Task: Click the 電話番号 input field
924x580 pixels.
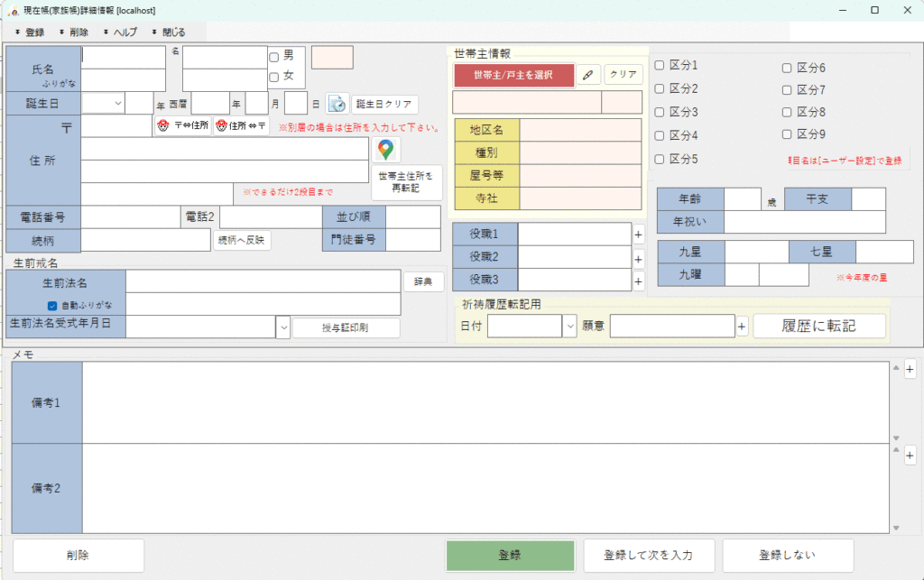Action: tap(131, 216)
